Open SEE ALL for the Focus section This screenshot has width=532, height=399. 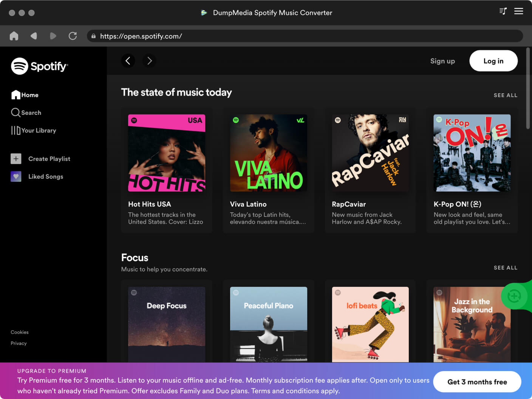point(506,268)
